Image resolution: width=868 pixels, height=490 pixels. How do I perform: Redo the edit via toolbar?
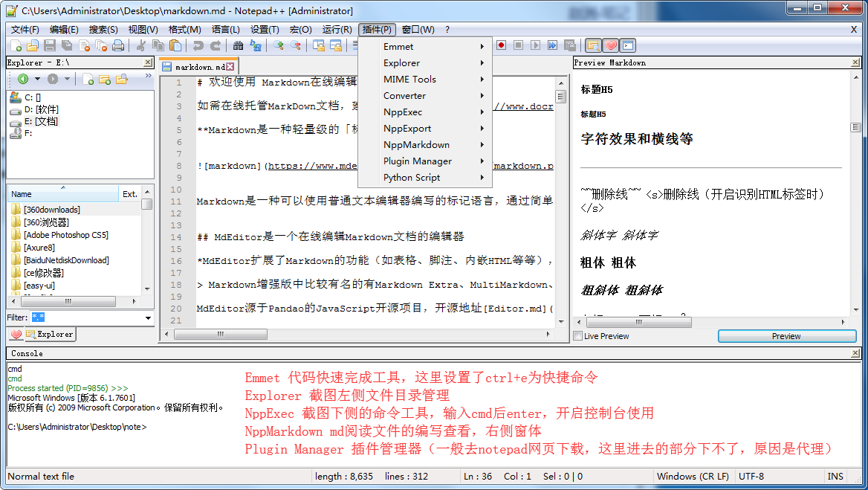click(216, 45)
